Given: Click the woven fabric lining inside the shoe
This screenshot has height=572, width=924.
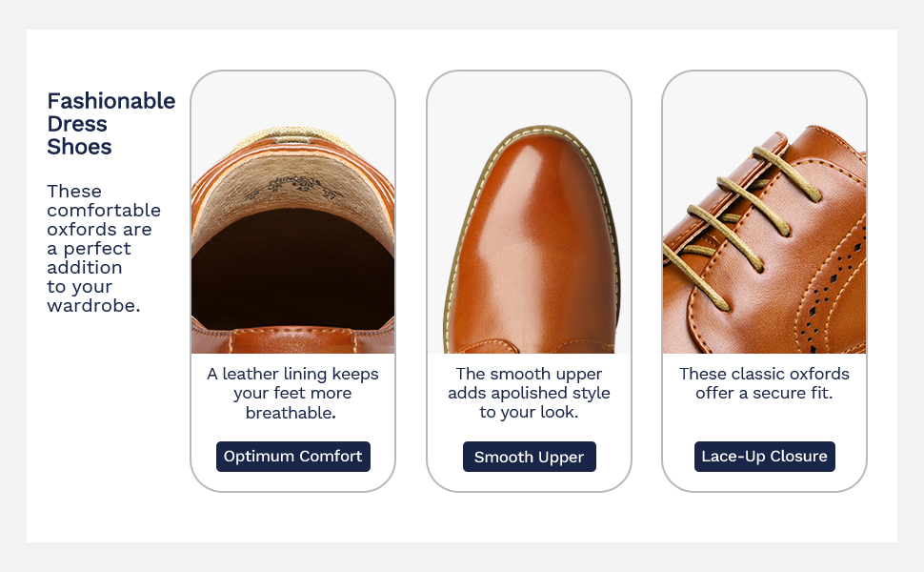Looking at the screenshot, I should pyautogui.click(x=292, y=186).
